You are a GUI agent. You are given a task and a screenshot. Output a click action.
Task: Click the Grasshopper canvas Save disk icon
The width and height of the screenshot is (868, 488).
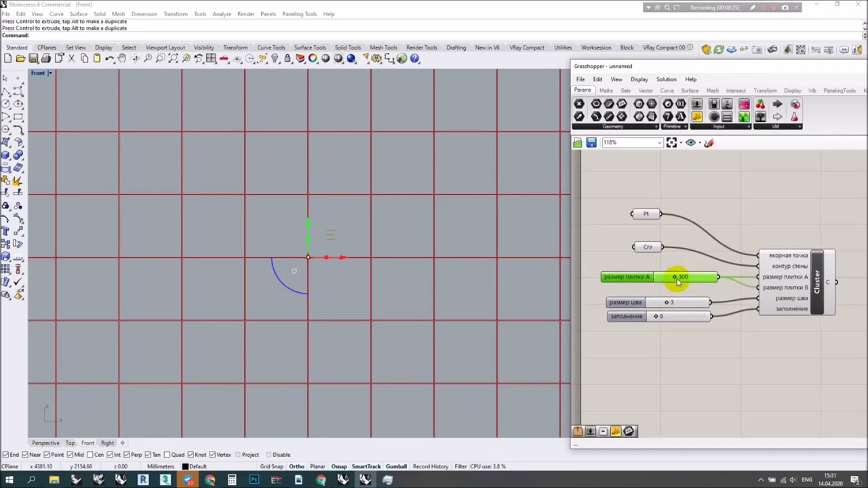point(591,142)
